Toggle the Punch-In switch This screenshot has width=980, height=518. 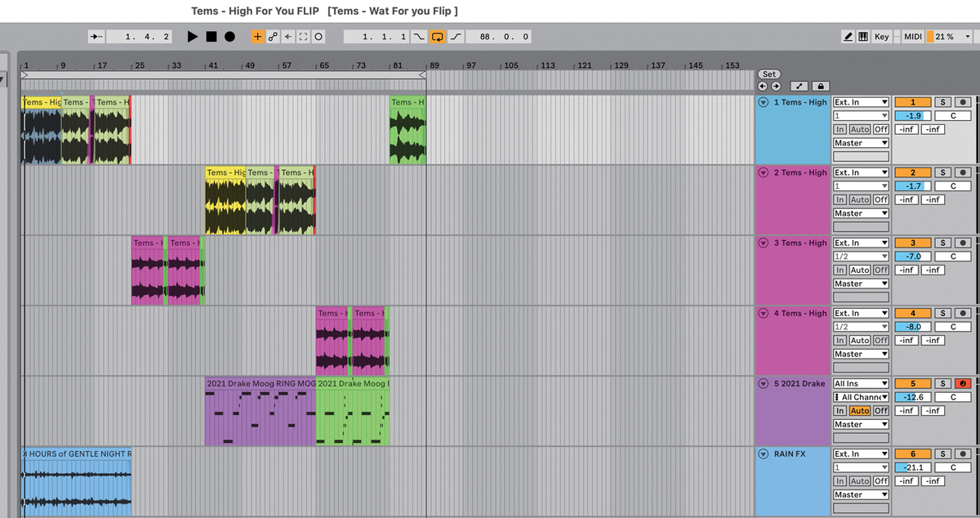420,37
